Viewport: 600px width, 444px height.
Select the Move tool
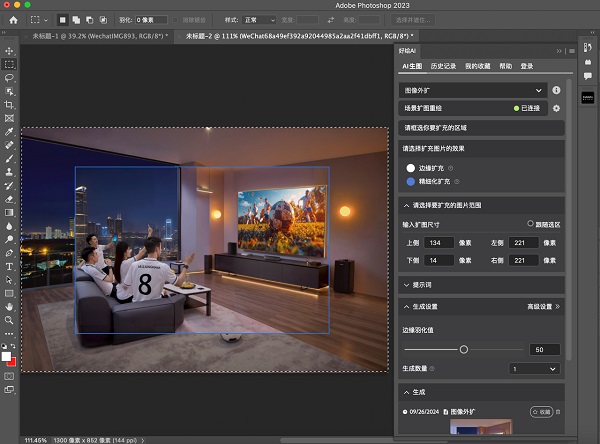[9, 49]
